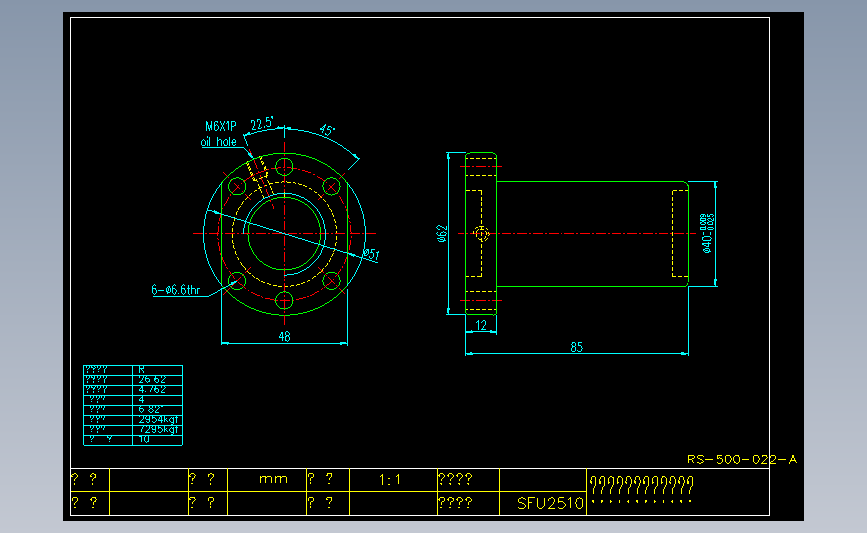Click the ø40 toleranced diameter dimension
Screen dimensions: 867x533
tap(708, 233)
